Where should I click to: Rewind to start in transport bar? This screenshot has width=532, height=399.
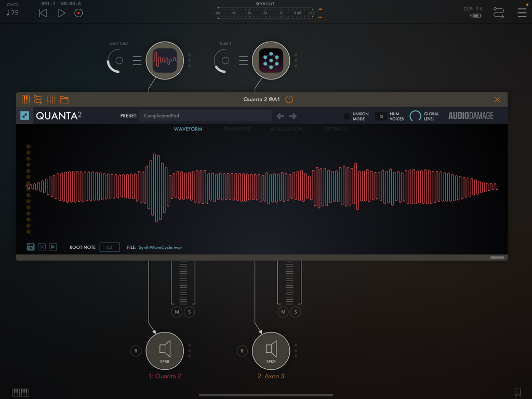43,13
